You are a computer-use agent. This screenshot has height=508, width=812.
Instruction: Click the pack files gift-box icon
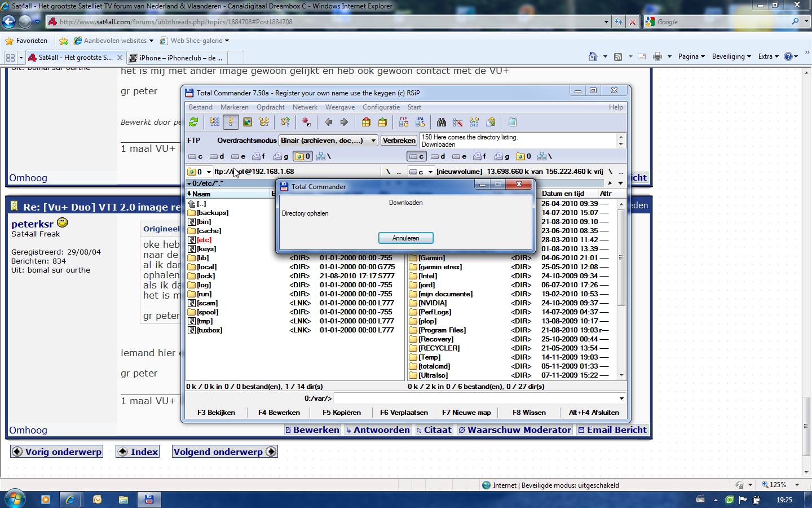(366, 122)
